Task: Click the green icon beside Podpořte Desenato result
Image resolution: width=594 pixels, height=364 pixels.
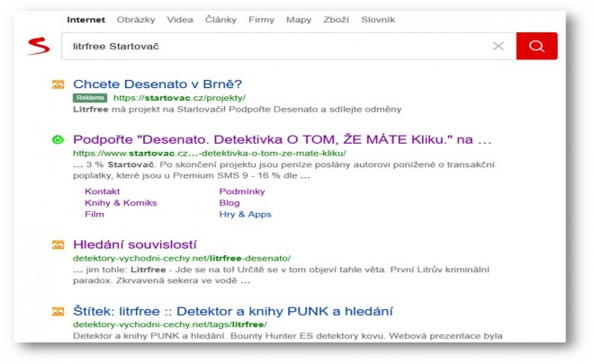Action: 58,139
